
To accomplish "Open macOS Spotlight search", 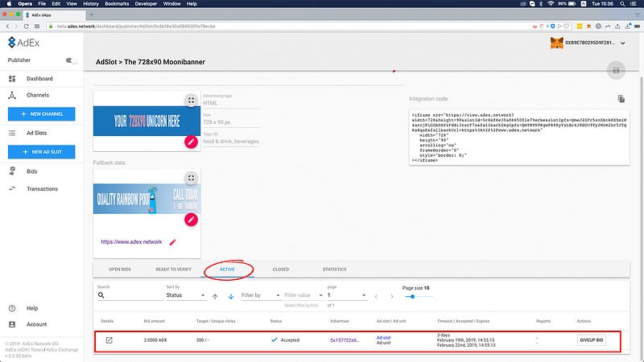I will click(x=622, y=4).
